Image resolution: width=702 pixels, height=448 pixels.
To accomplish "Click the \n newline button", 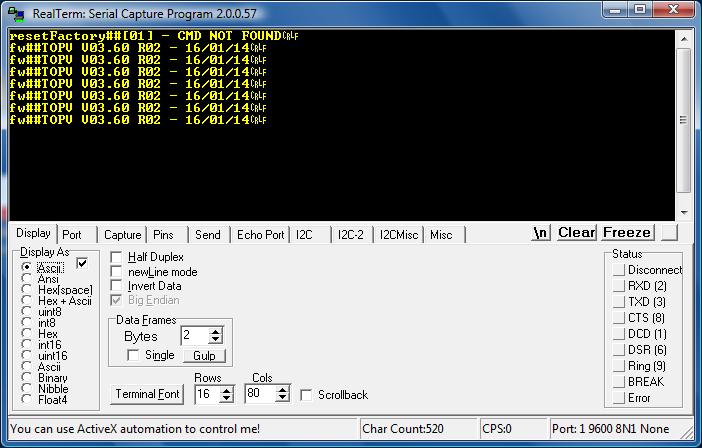I will point(541,233).
